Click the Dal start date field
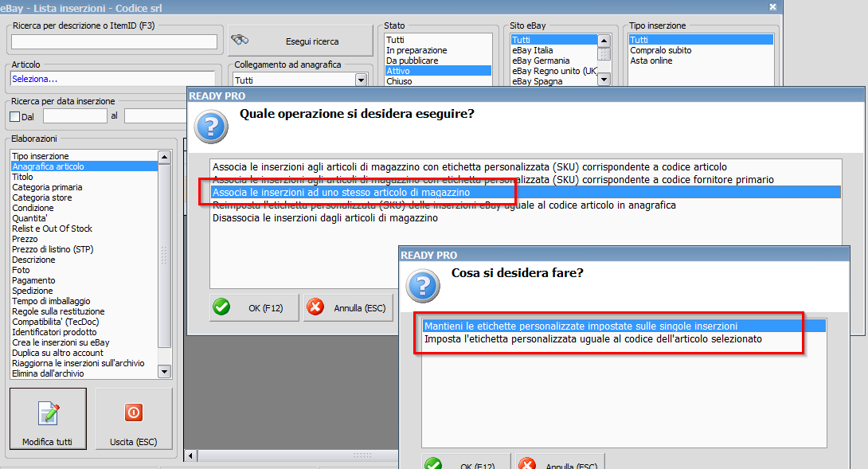Viewport: 868px width, 469px height. (x=75, y=115)
